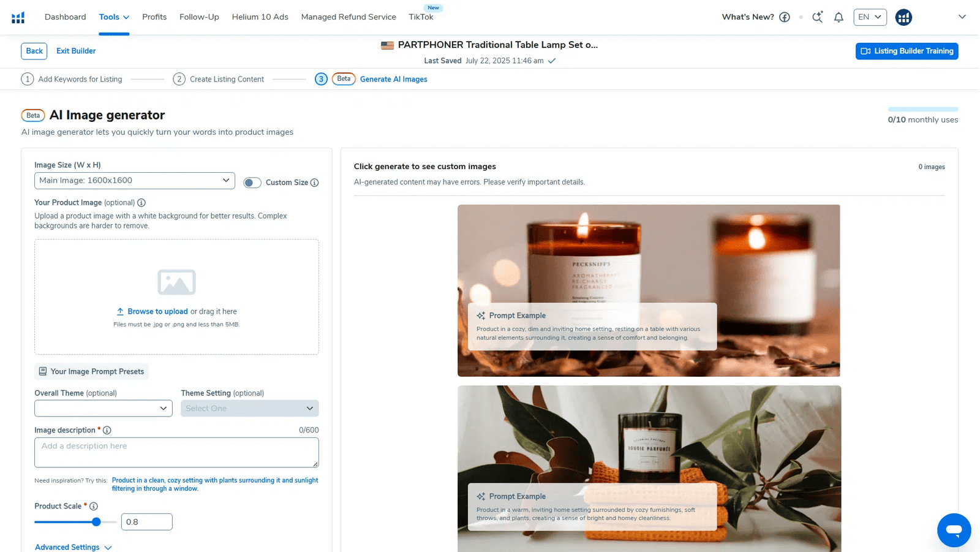The image size is (980, 552).
Task: Open the Profits menu item
Action: tap(154, 17)
